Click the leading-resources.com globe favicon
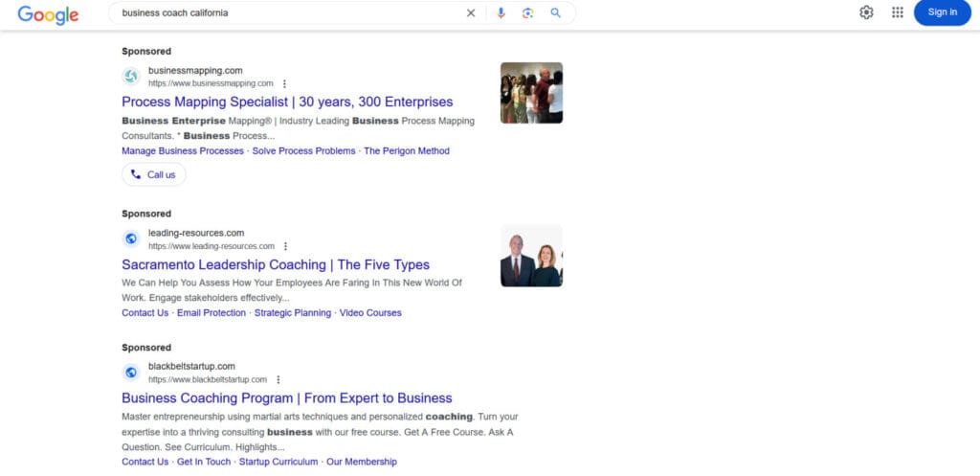Viewport: 980px width, 476px height. point(131,238)
